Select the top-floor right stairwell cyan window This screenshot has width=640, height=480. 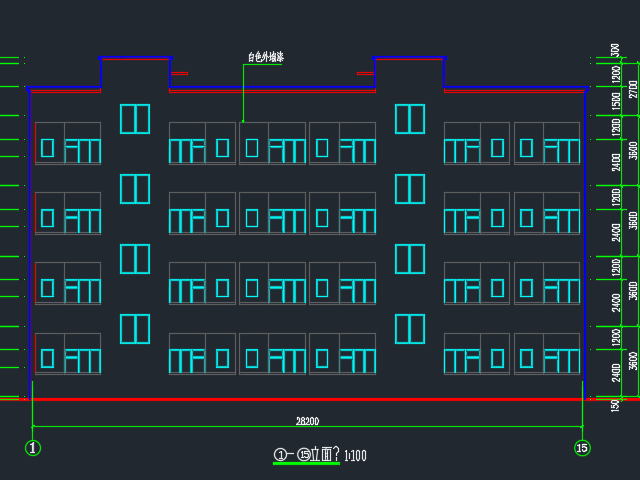coord(410,119)
